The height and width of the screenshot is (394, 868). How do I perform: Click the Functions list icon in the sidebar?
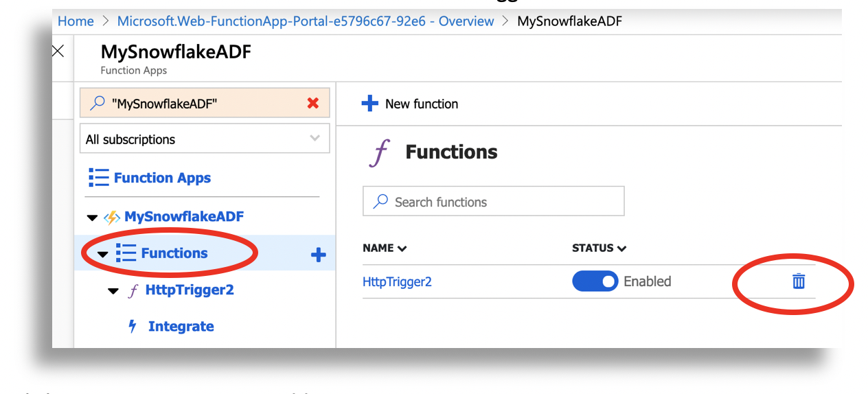126,253
